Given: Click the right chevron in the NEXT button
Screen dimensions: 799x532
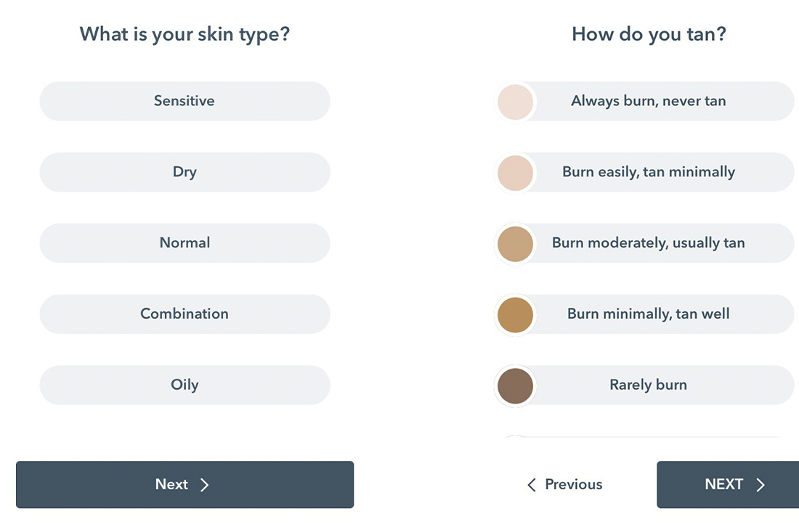Looking at the screenshot, I should pyautogui.click(x=761, y=485).
